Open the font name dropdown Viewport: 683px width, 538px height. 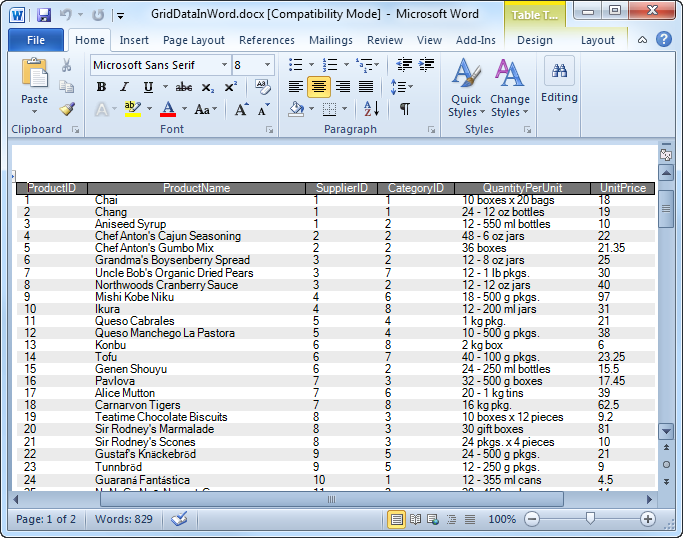pos(223,65)
